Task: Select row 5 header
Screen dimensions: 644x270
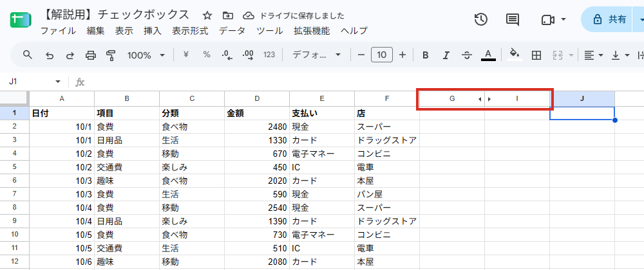Action: click(x=14, y=167)
